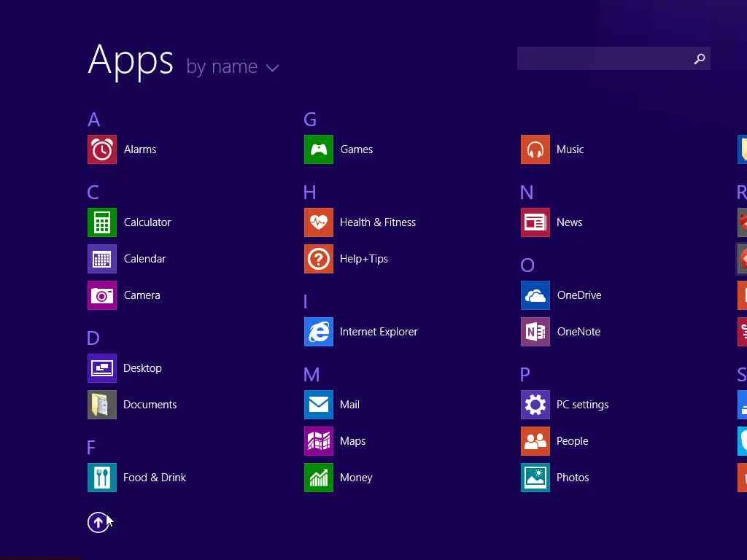Select the letter G group header
This screenshot has height=560, width=747.
pyautogui.click(x=310, y=120)
